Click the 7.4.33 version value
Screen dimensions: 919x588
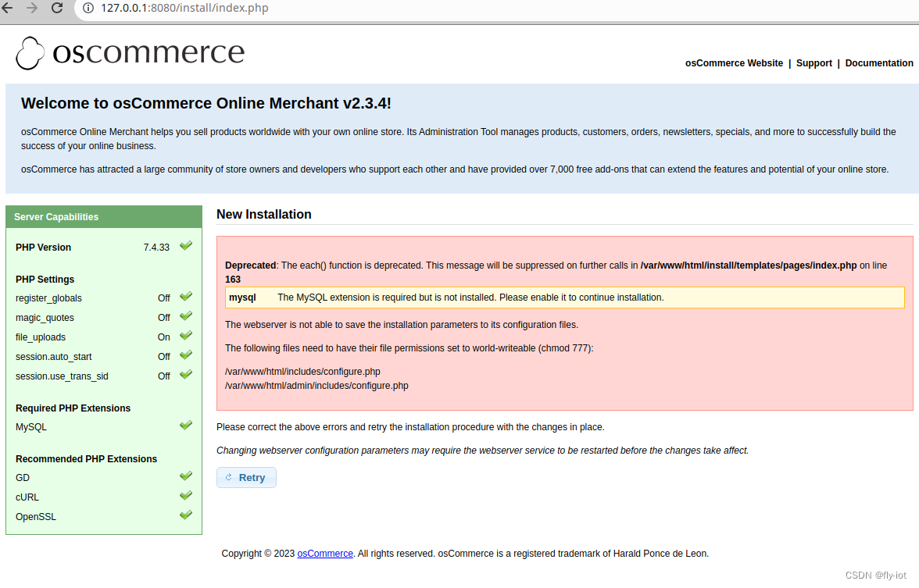click(x=156, y=248)
